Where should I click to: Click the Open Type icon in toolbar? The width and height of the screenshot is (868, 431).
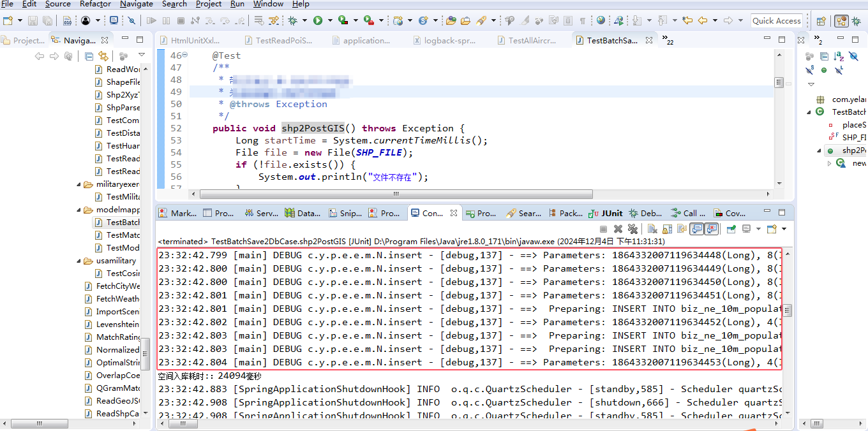coord(451,20)
